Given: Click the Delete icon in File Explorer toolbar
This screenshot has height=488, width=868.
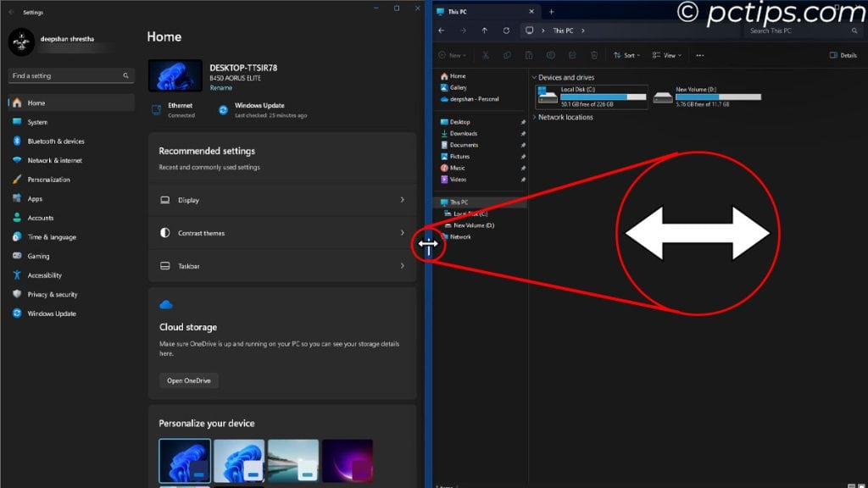Looking at the screenshot, I should [593, 55].
